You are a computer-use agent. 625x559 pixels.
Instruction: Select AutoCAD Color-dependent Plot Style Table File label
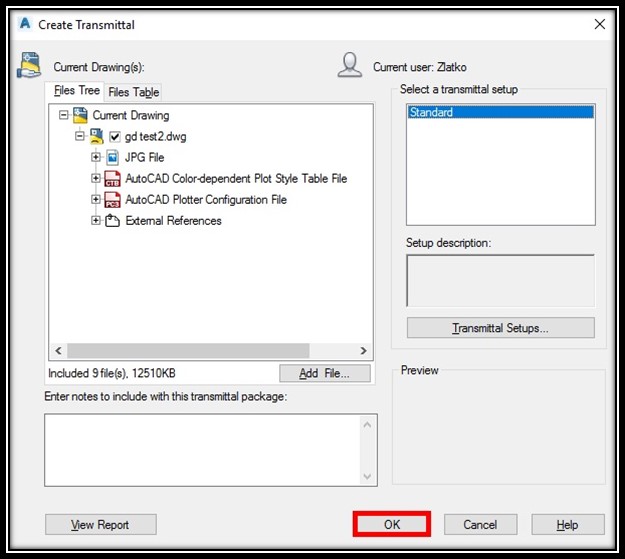point(236,179)
